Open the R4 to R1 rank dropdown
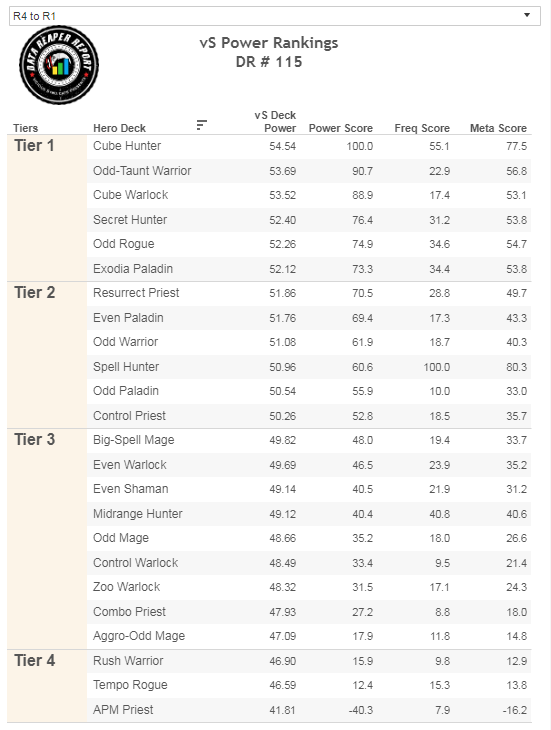The height and width of the screenshot is (730, 551). pyautogui.click(x=275, y=16)
